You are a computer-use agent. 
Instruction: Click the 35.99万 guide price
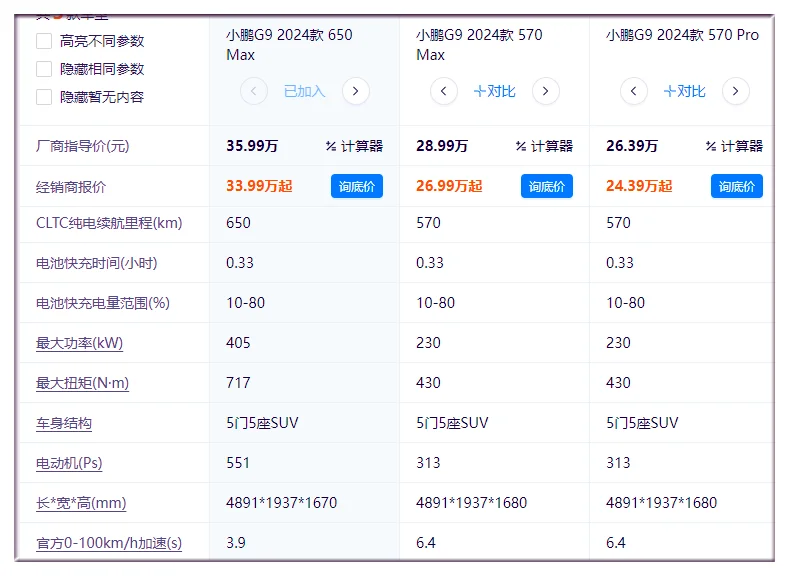click(252, 146)
